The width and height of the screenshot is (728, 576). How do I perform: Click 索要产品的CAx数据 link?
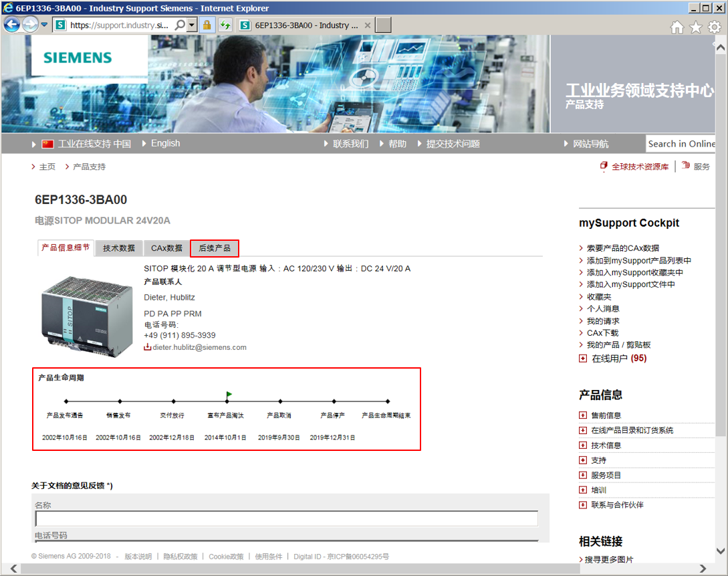[623, 248]
